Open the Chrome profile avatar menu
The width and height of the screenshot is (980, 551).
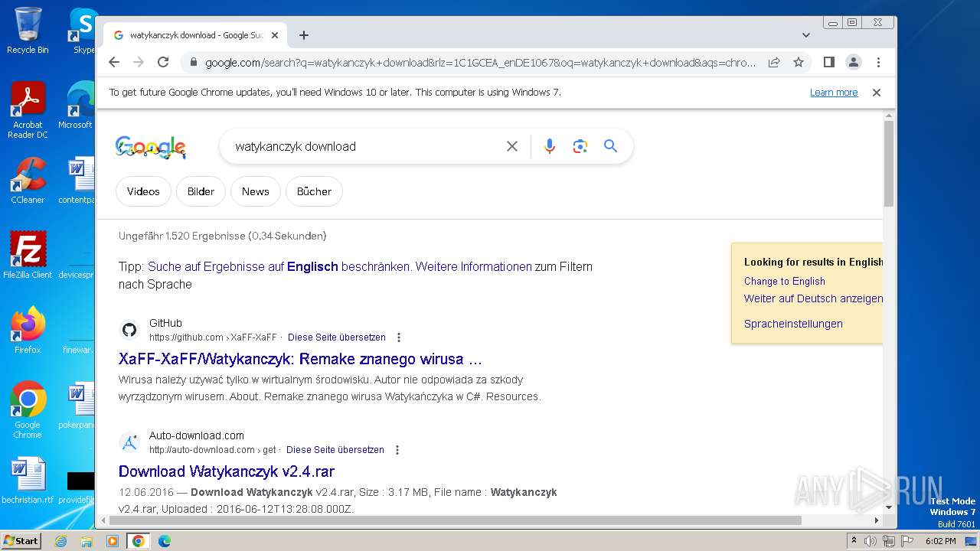point(853,62)
